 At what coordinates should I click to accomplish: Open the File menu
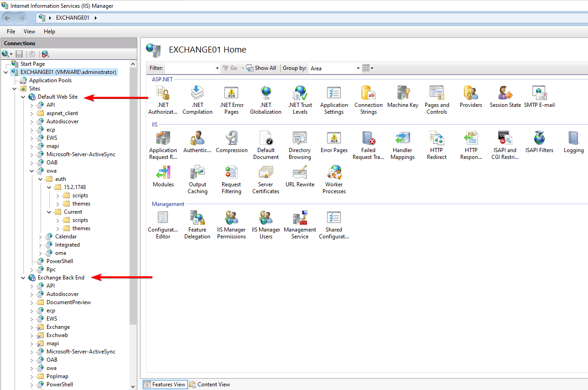11,32
